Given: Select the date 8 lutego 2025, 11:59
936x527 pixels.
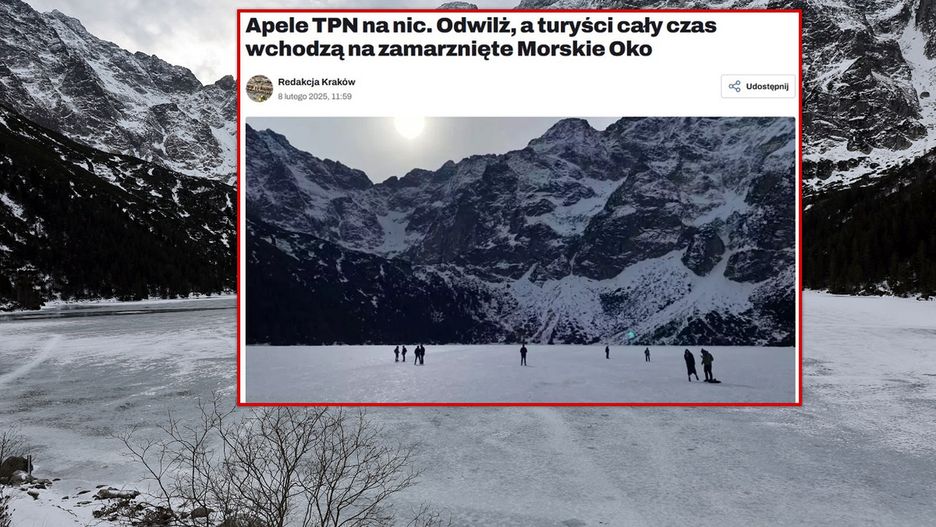Looking at the screenshot, I should (x=315, y=96).
